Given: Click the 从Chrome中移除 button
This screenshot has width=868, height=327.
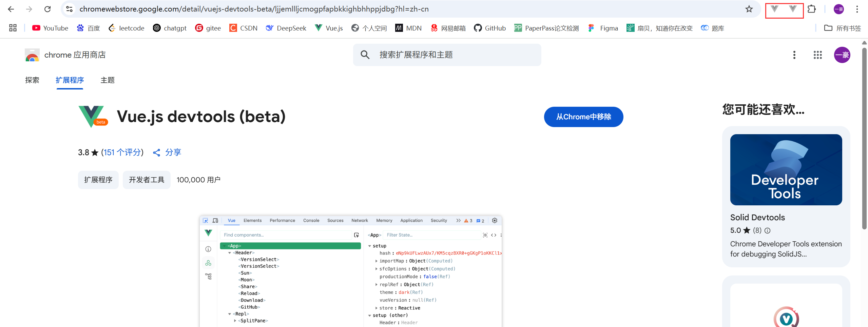Looking at the screenshot, I should 583,117.
